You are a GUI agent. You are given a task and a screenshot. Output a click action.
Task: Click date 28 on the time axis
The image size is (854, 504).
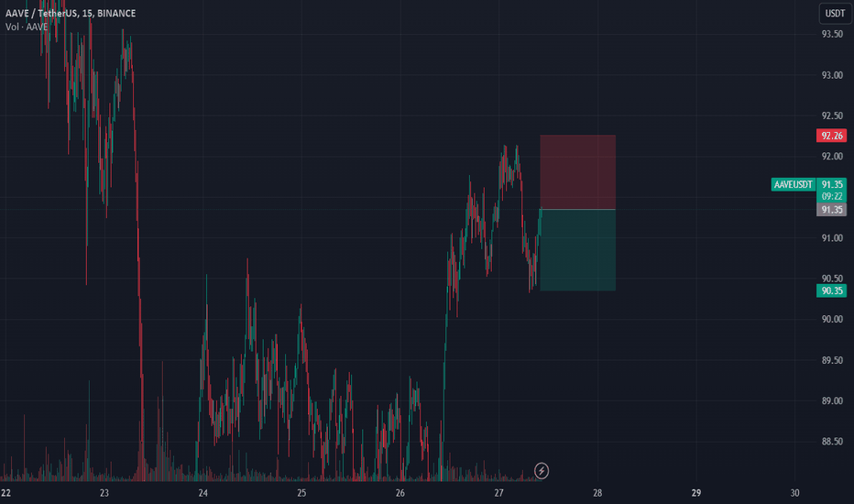(x=597, y=493)
